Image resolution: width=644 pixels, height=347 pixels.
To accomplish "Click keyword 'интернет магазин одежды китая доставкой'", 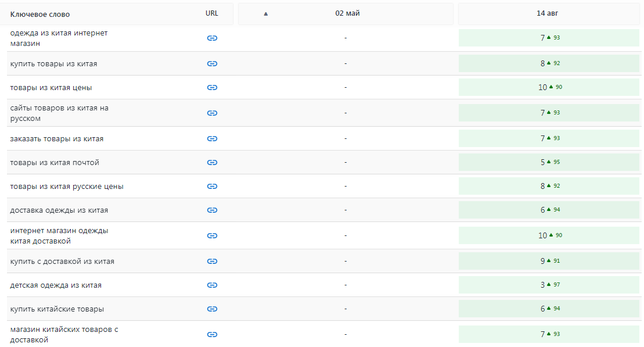I will pos(59,235).
